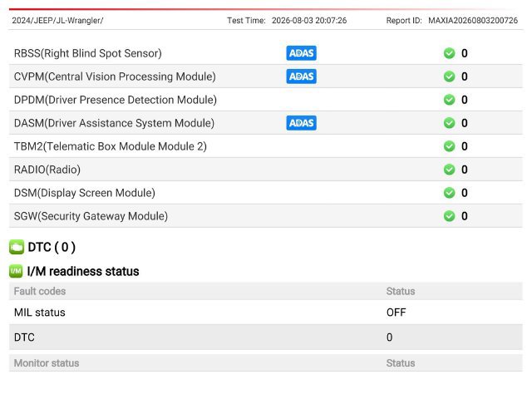Click green check icon for DPDM row
Image resolution: width=532 pixels, height=399 pixels.
(x=449, y=100)
